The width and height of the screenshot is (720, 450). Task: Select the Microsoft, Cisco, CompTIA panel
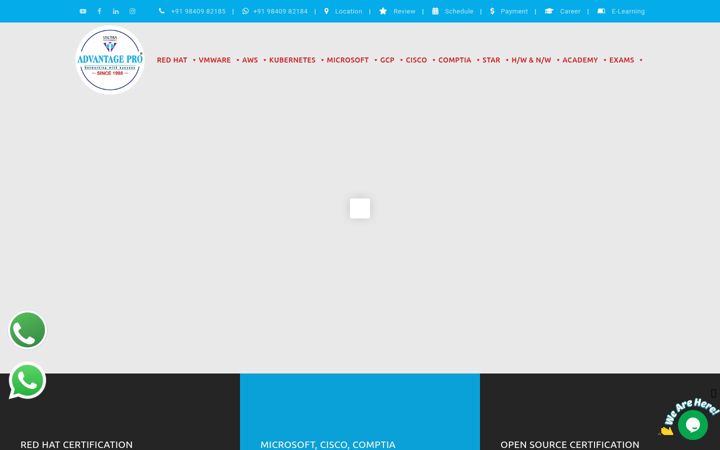click(360, 412)
